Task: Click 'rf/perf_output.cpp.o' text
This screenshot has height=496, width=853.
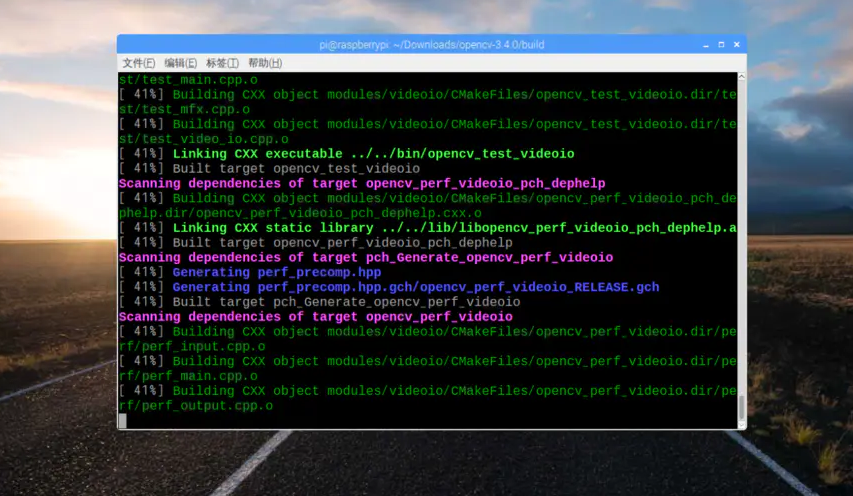Action: tap(196, 406)
